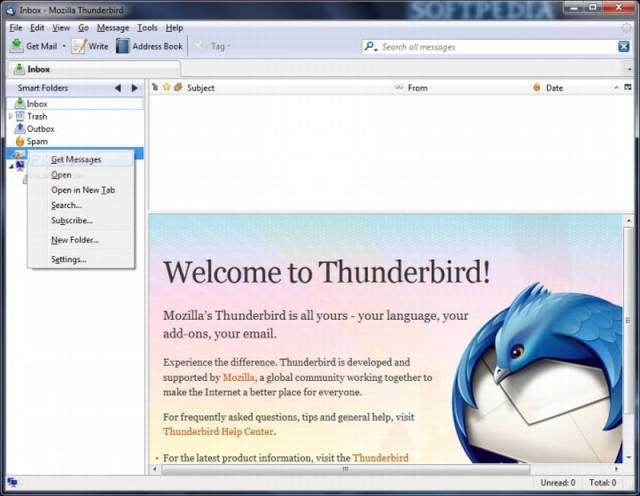Click the Write message icon
The height and width of the screenshot is (496, 640).
click(x=79, y=46)
